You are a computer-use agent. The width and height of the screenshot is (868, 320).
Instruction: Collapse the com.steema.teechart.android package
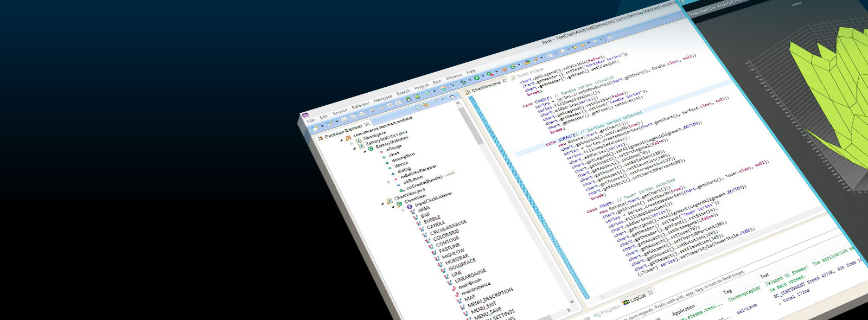[341, 140]
